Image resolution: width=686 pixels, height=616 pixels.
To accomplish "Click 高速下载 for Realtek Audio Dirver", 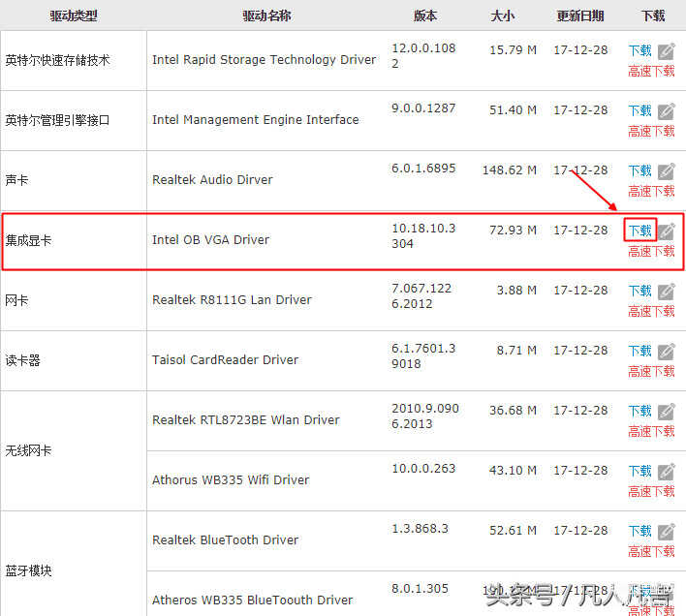I will (x=651, y=191).
